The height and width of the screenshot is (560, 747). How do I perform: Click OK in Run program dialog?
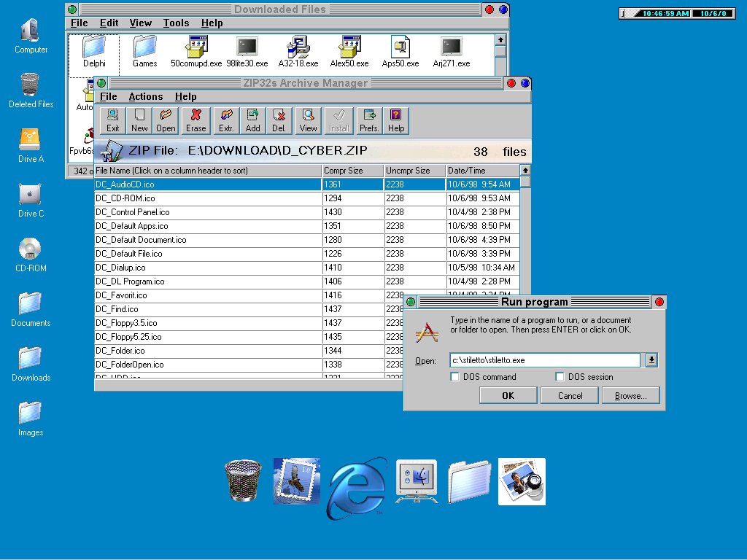[x=508, y=395]
